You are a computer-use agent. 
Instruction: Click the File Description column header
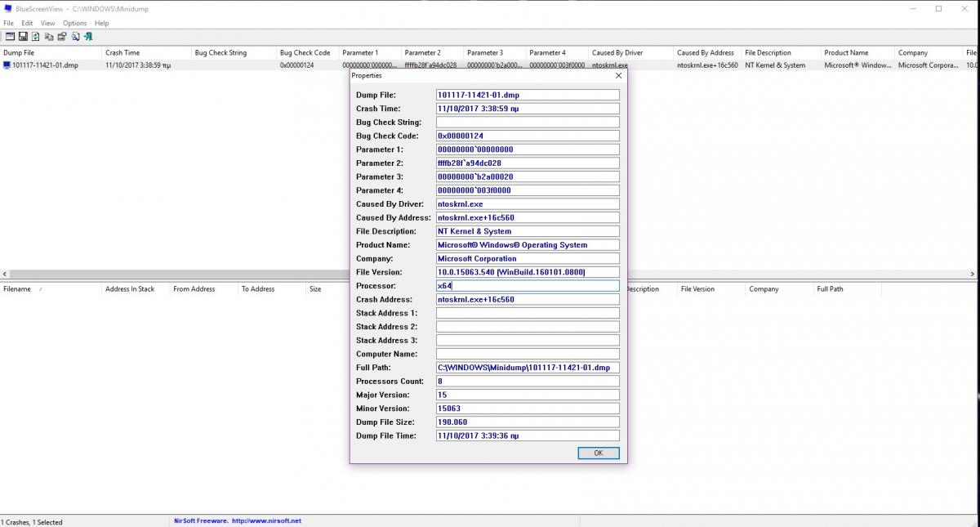781,52
